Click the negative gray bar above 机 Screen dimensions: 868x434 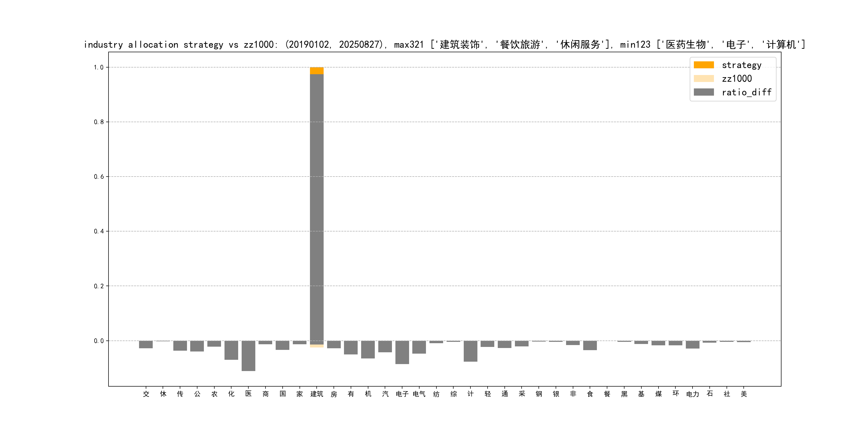pyautogui.click(x=368, y=349)
